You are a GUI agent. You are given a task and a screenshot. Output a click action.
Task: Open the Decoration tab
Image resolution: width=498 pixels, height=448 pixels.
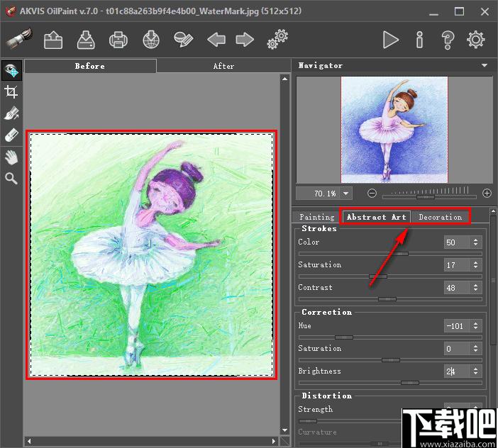point(440,217)
